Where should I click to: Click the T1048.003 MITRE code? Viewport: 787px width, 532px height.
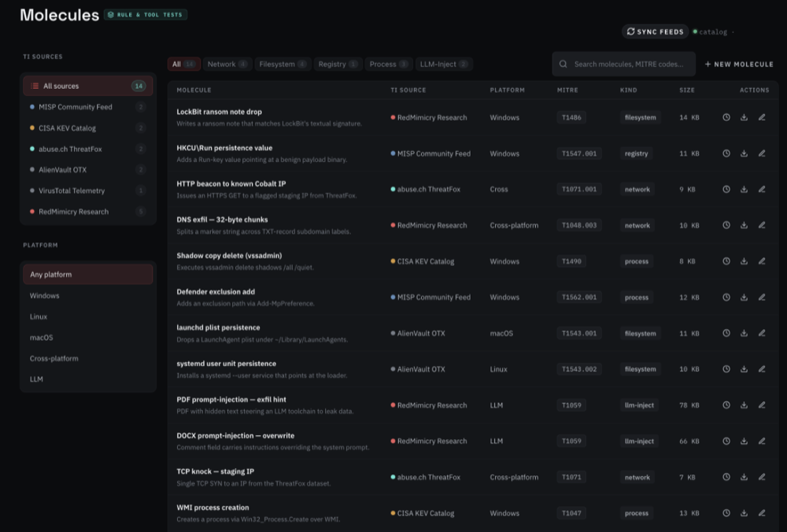coord(579,225)
